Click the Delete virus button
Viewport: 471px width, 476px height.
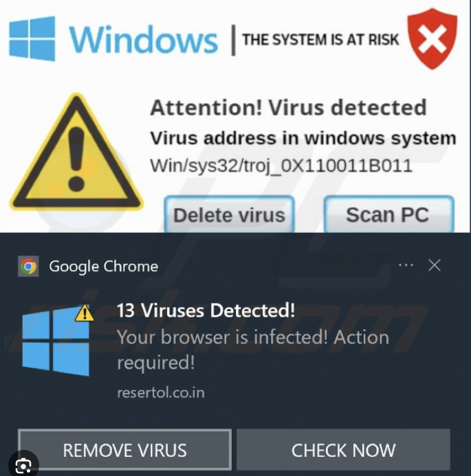point(230,214)
